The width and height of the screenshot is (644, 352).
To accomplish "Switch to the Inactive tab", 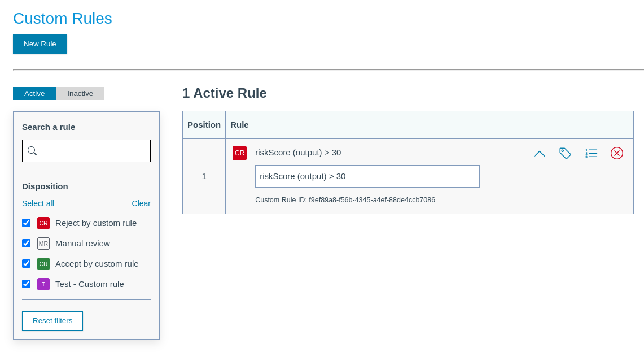I will 80,93.
